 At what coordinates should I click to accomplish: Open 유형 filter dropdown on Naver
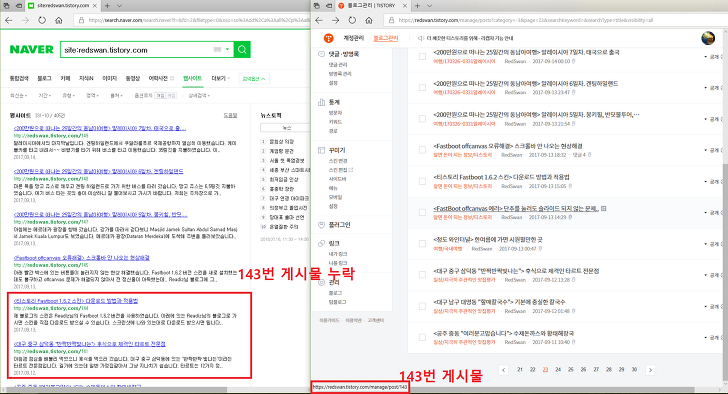[69, 96]
